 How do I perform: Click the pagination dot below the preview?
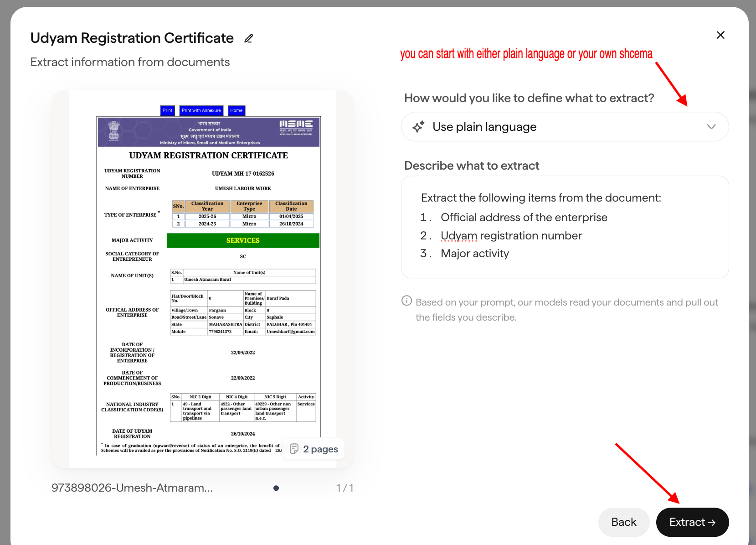click(x=276, y=488)
